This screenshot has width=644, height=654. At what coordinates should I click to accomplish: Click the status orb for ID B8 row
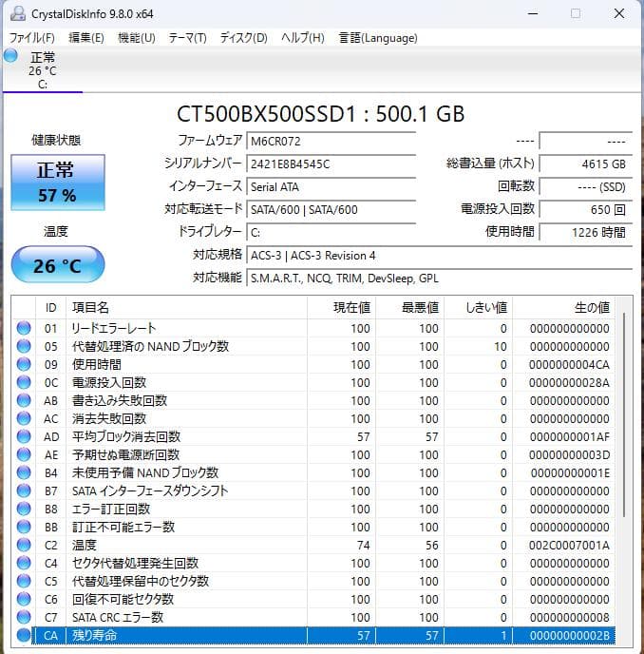point(24,509)
